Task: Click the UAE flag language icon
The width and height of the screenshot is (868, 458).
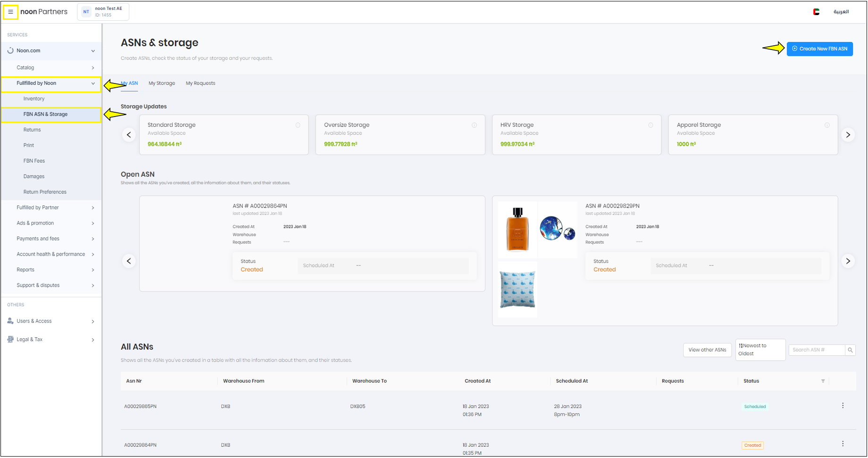Action: (817, 11)
